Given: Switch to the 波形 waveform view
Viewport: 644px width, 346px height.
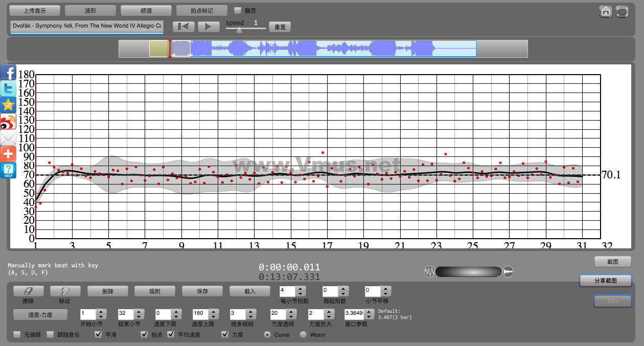Looking at the screenshot, I should click(90, 10).
